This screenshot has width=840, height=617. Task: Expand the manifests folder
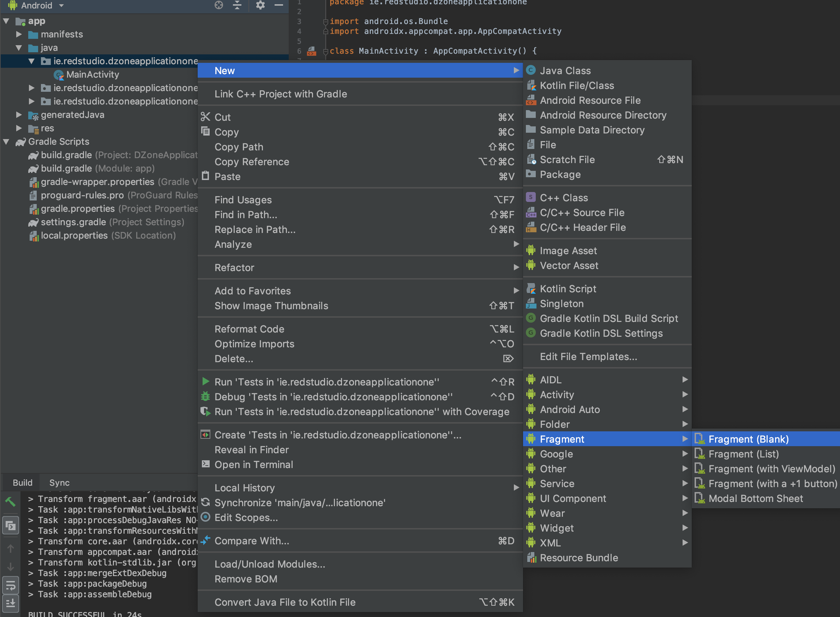click(x=19, y=34)
